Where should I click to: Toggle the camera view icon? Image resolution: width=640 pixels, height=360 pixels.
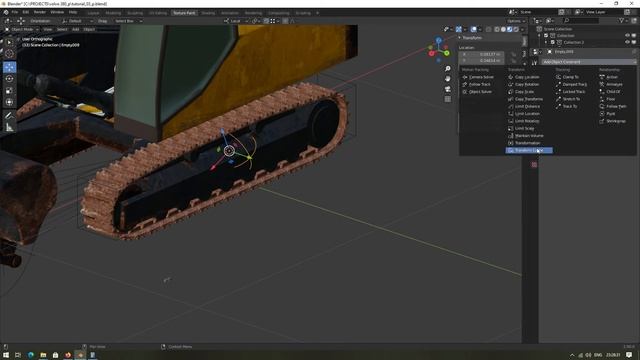point(448,89)
